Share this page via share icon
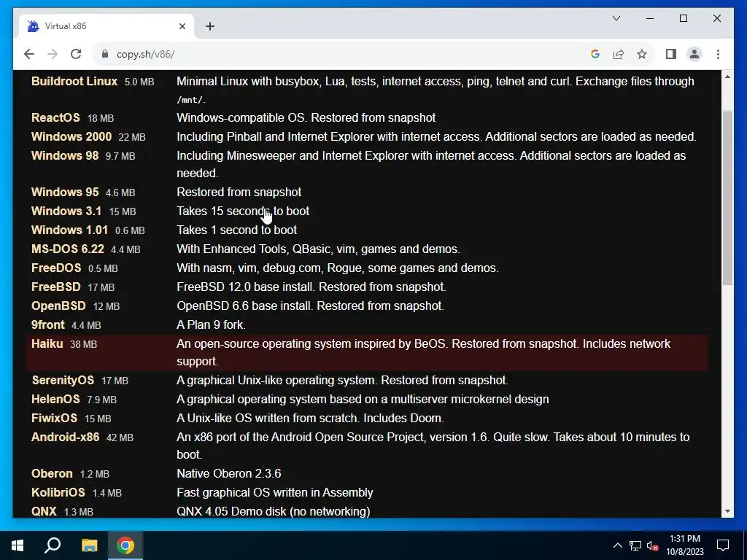The height and width of the screenshot is (560, 747). (x=619, y=54)
